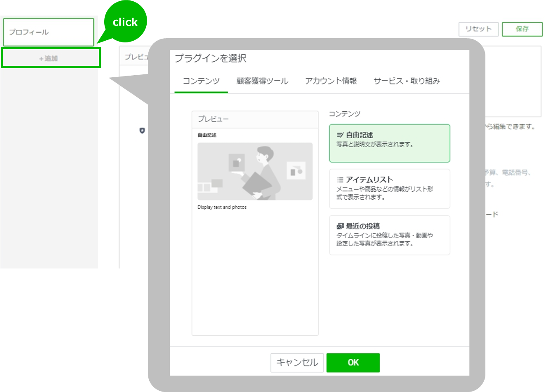Select the アカウント情報 tab
Screen dimensions: 548x392
tap(331, 81)
